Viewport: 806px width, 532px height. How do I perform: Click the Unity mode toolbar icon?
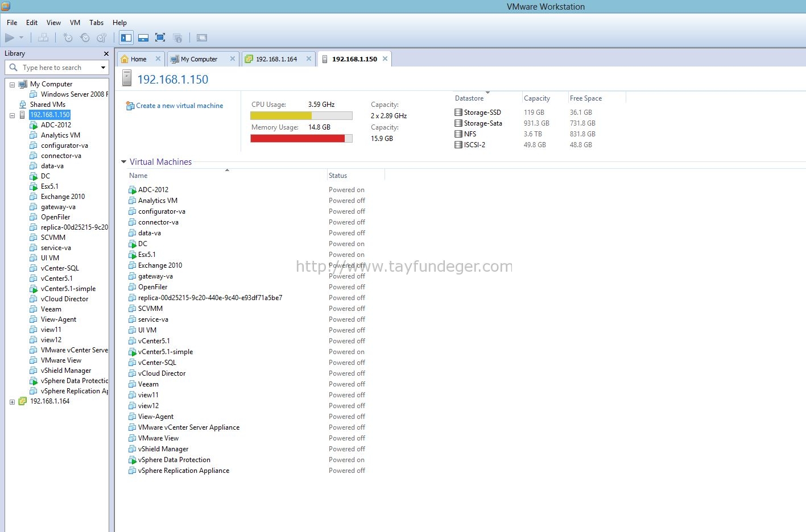[x=177, y=38]
